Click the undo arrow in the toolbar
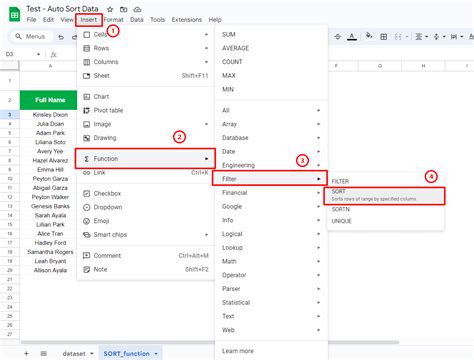Image resolution: width=474 pixels, height=360 pixels. point(61,37)
